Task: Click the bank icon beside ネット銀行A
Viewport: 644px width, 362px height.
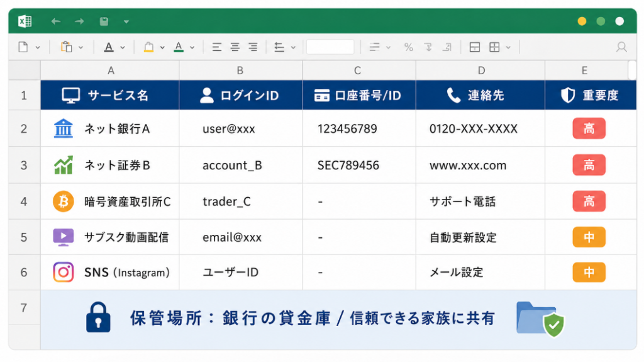Action: pyautogui.click(x=64, y=128)
